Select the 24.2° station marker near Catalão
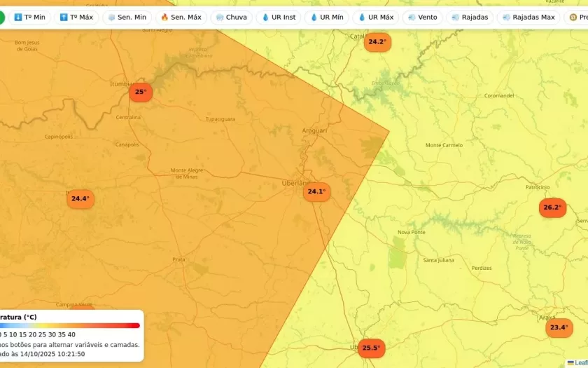Image resolution: width=588 pixels, height=368 pixels. 377,42
